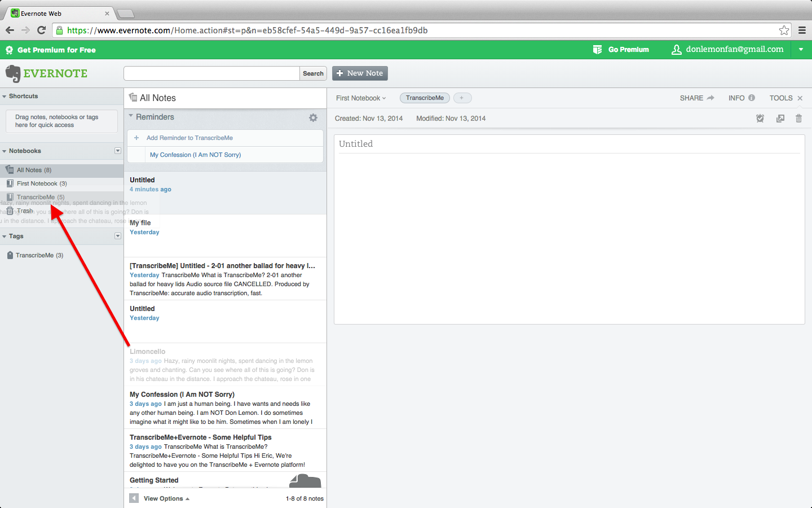812x508 pixels.
Task: Open the TOOLS menu
Action: coord(781,98)
